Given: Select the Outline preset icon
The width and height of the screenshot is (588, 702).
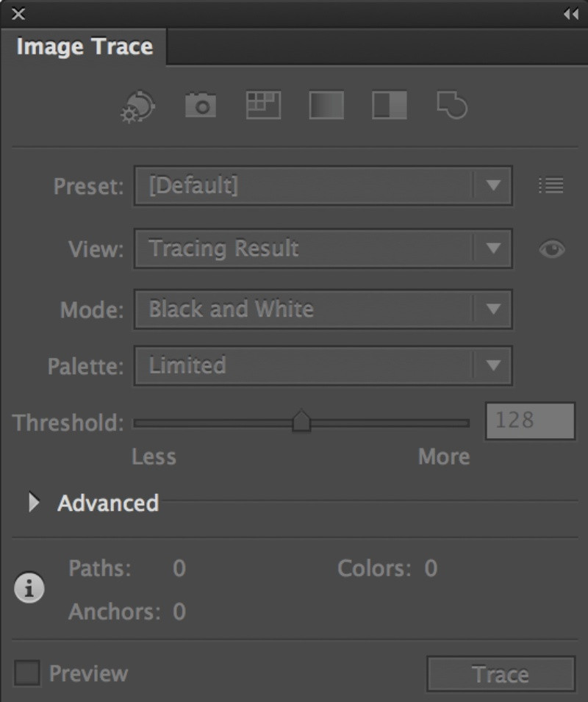Looking at the screenshot, I should pyautogui.click(x=452, y=105).
